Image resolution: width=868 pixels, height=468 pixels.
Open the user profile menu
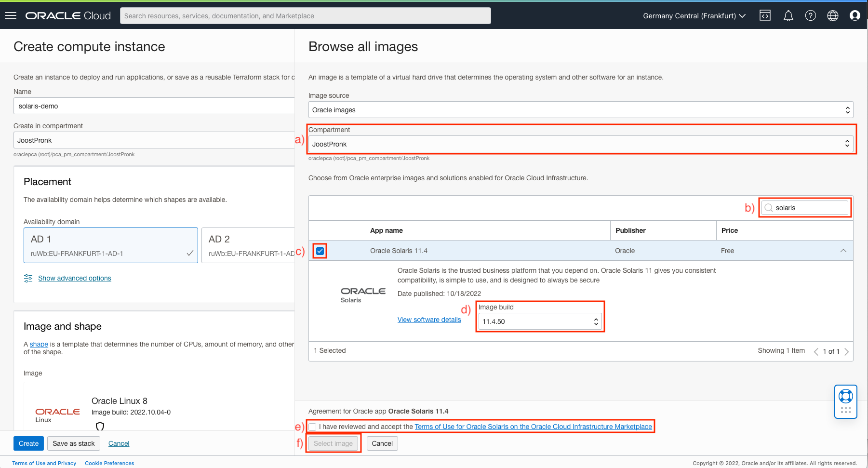(855, 15)
